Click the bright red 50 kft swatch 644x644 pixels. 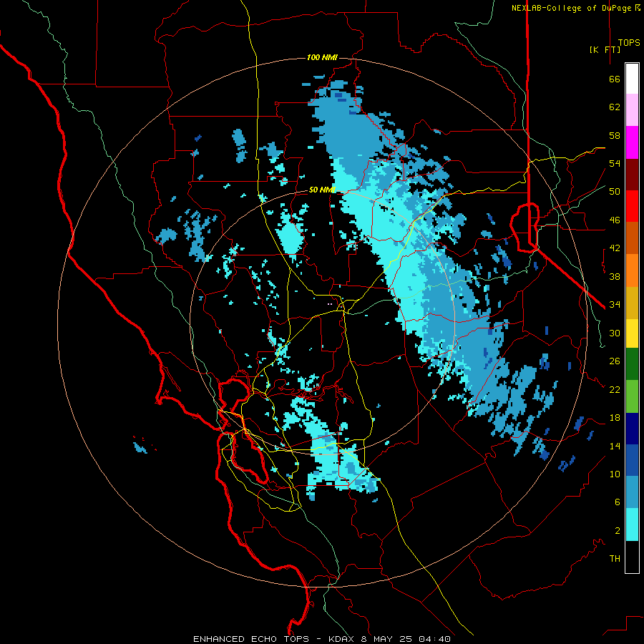(632, 206)
